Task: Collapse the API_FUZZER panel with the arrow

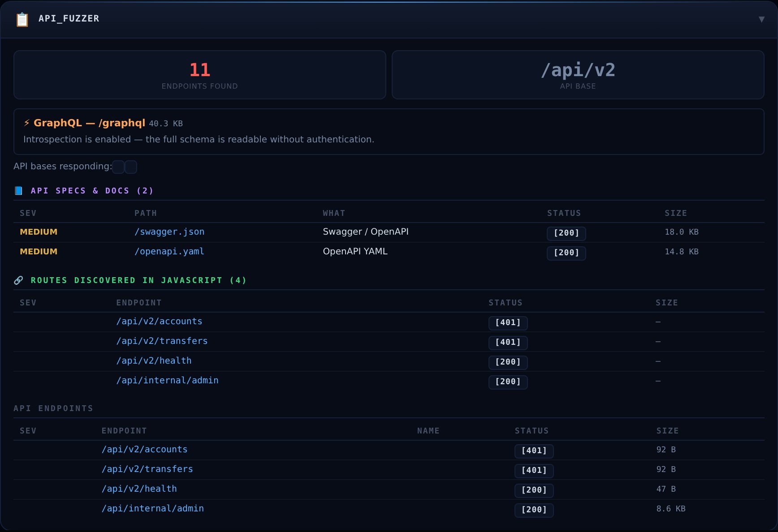Action: pyautogui.click(x=761, y=19)
